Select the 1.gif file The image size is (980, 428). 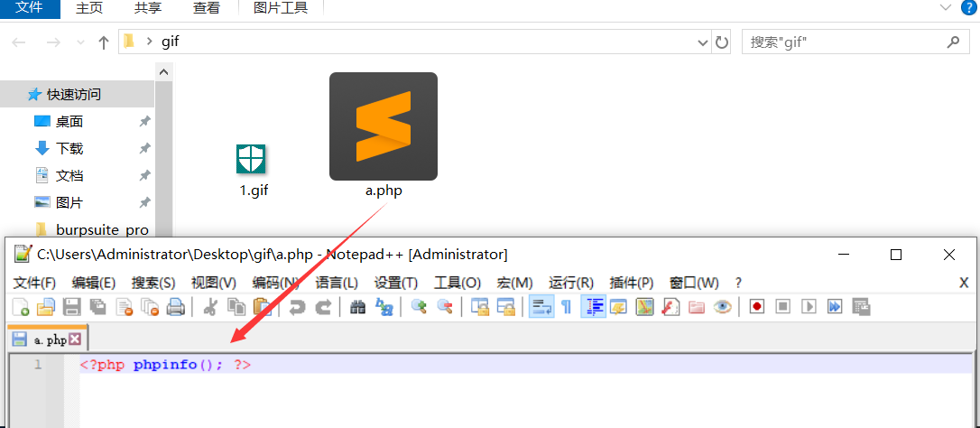coord(253,170)
